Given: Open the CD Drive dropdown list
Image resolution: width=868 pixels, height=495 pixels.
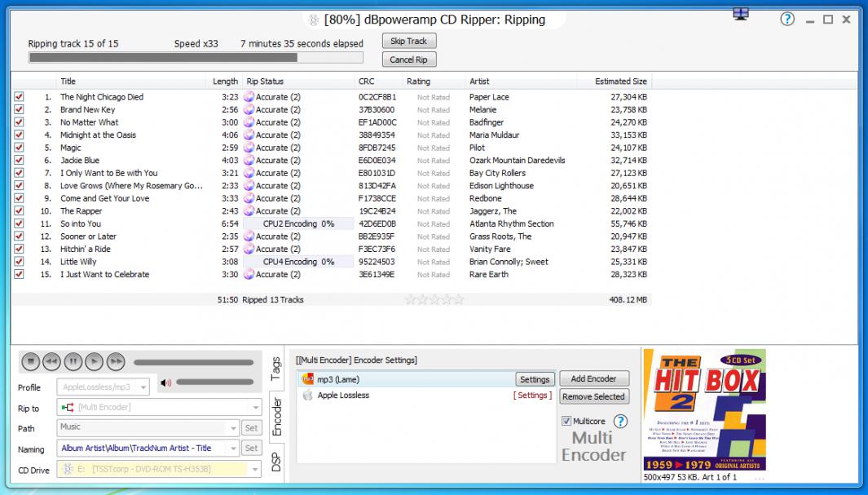Looking at the screenshot, I should (x=255, y=470).
